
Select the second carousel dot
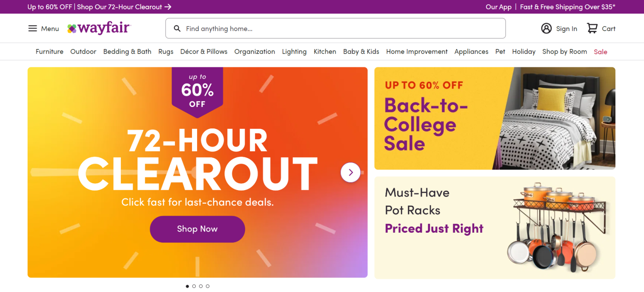click(x=194, y=286)
